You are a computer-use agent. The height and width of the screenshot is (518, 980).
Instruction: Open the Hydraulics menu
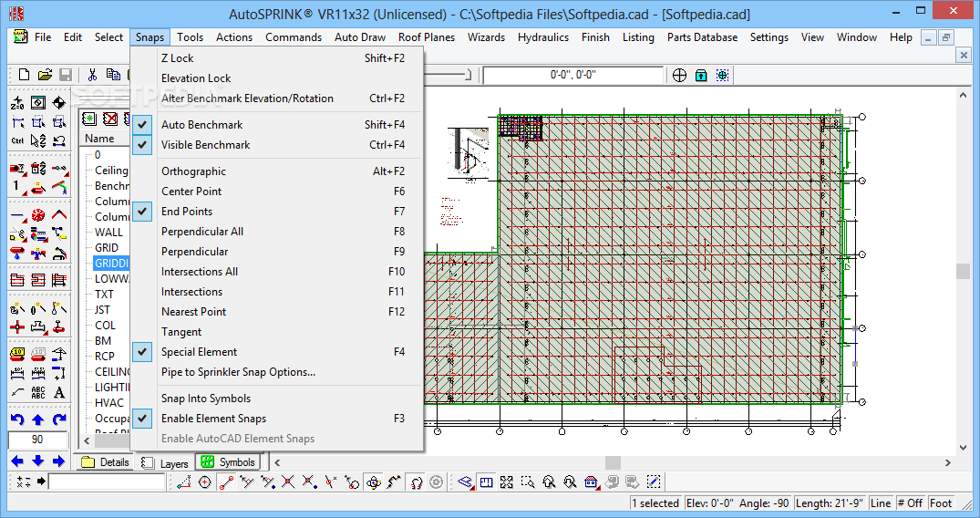pyautogui.click(x=543, y=36)
